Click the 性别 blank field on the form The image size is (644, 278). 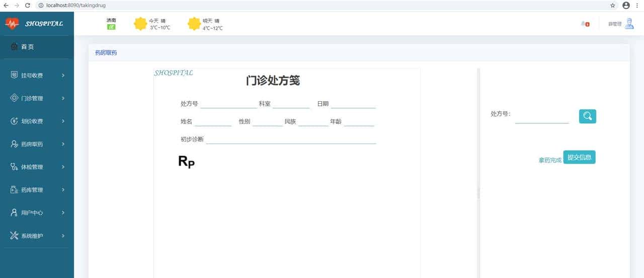click(268, 121)
